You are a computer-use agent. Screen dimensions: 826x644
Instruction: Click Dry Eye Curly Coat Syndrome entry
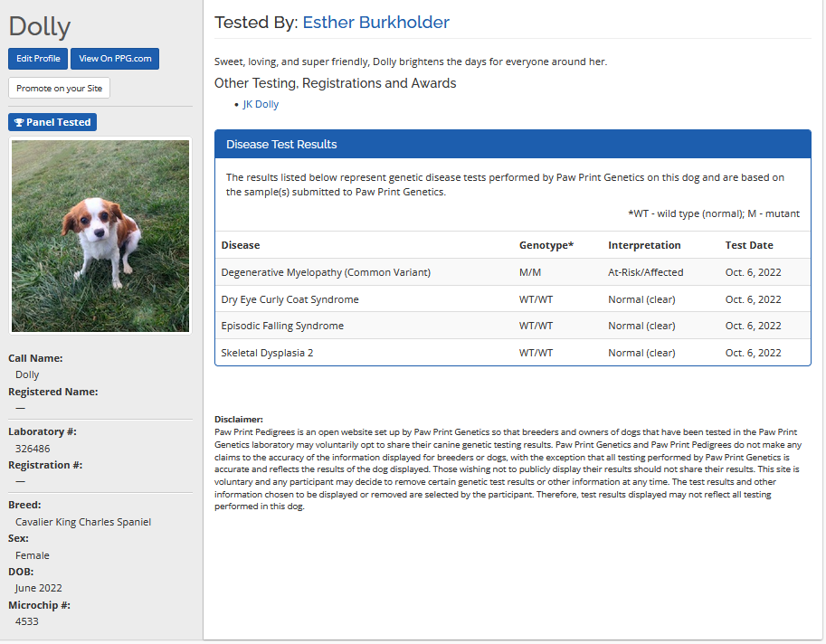[290, 299]
